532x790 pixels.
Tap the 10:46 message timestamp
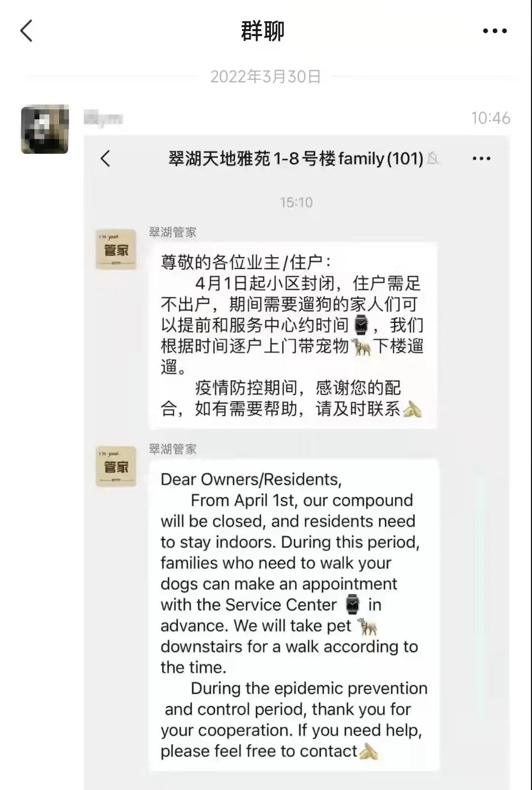491,118
